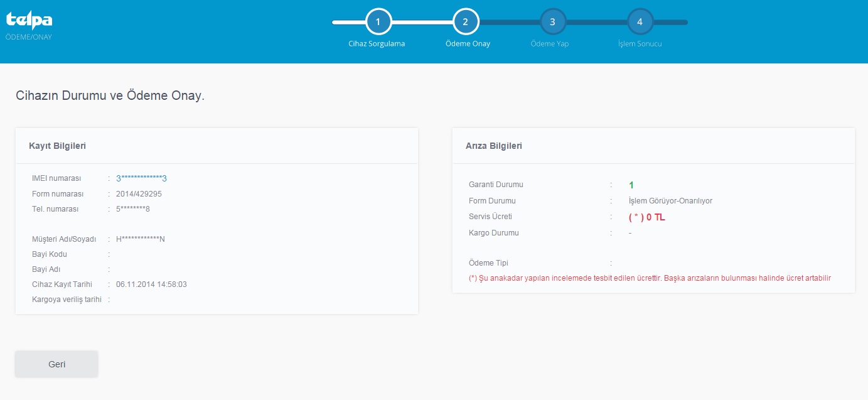Screen dimensions: 868x400
Task: Click the Kayıt Bilgileri panel header
Action: coord(58,146)
